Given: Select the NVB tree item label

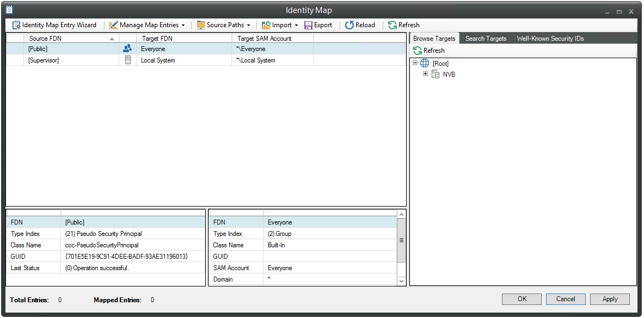Looking at the screenshot, I should tap(449, 74).
